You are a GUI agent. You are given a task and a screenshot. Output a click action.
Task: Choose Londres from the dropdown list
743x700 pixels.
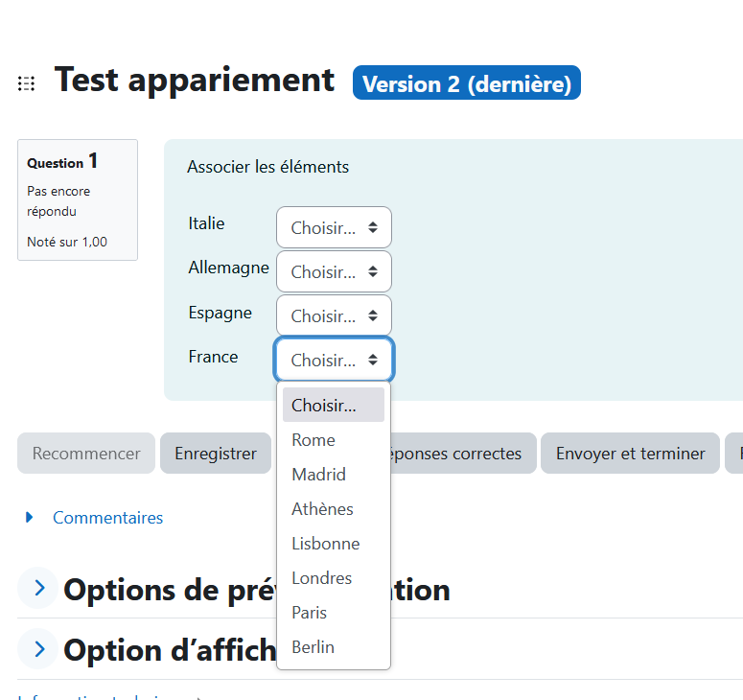[334, 578]
